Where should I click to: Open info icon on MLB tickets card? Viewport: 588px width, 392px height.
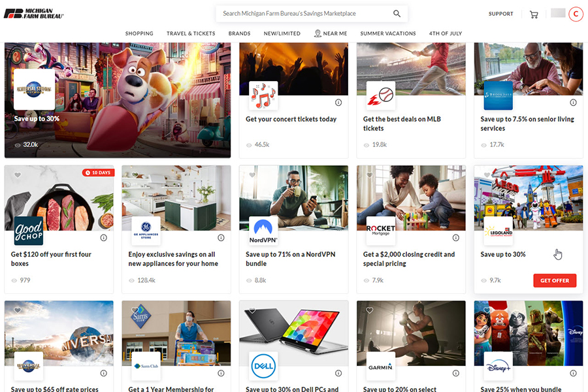[455, 103]
